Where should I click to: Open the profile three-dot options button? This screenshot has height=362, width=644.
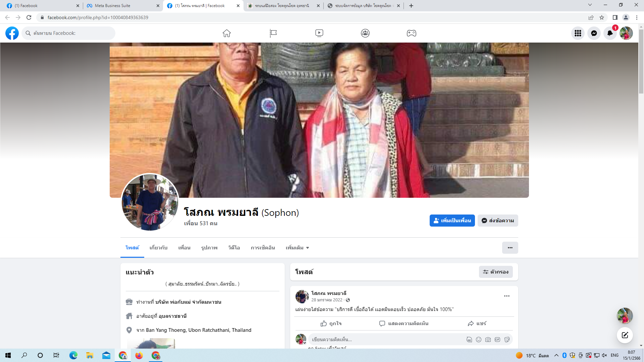[x=510, y=248]
